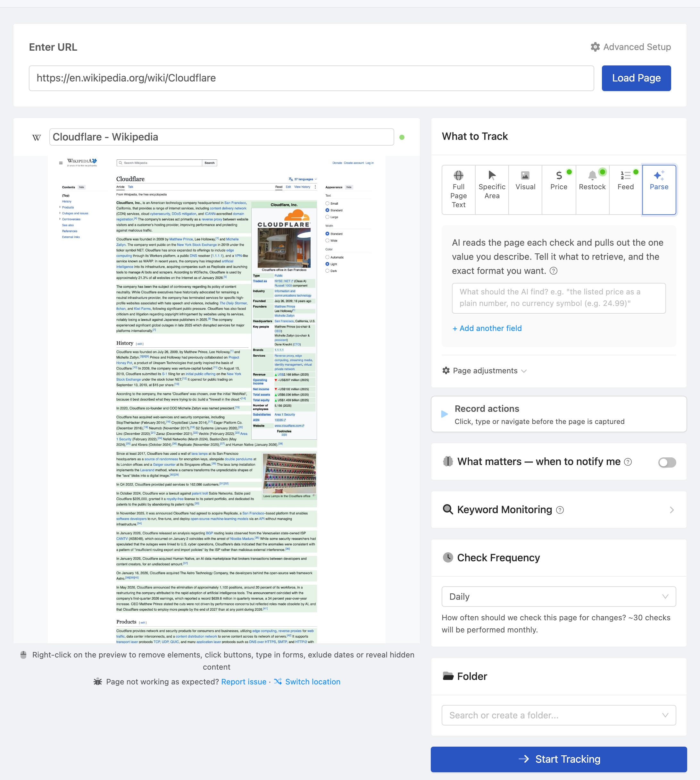700x780 pixels.
Task: Click the Add another field link
Action: tap(487, 328)
